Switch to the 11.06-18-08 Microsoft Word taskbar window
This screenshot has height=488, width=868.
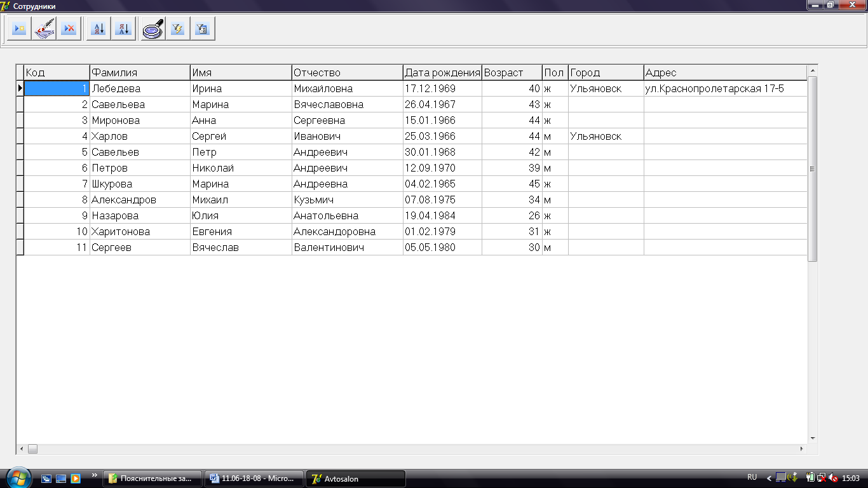(254, 478)
